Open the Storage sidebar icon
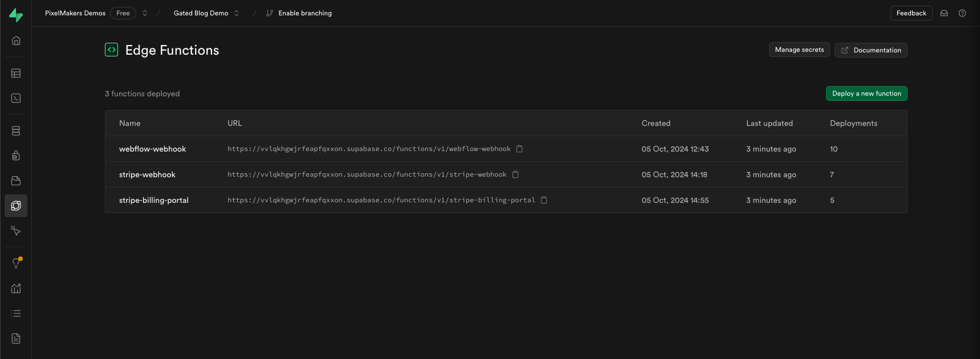 (x=16, y=181)
